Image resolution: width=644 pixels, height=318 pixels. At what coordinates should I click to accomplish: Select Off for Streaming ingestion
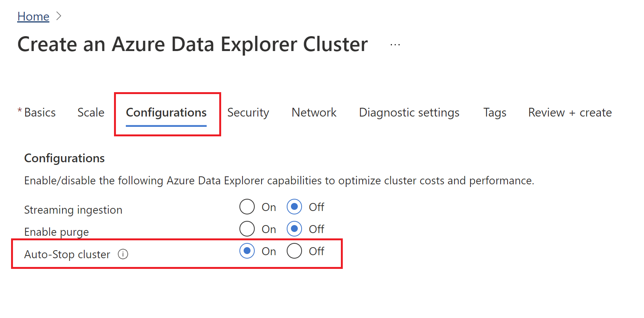click(x=294, y=207)
